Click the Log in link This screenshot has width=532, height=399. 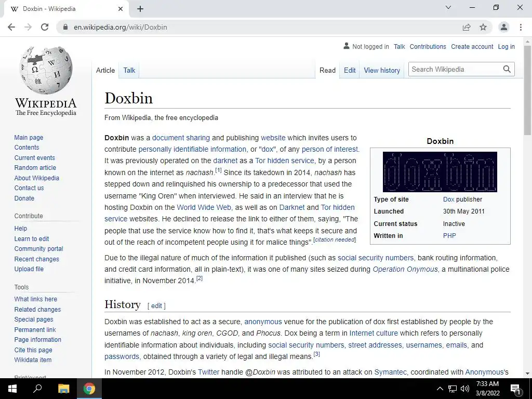click(x=506, y=46)
